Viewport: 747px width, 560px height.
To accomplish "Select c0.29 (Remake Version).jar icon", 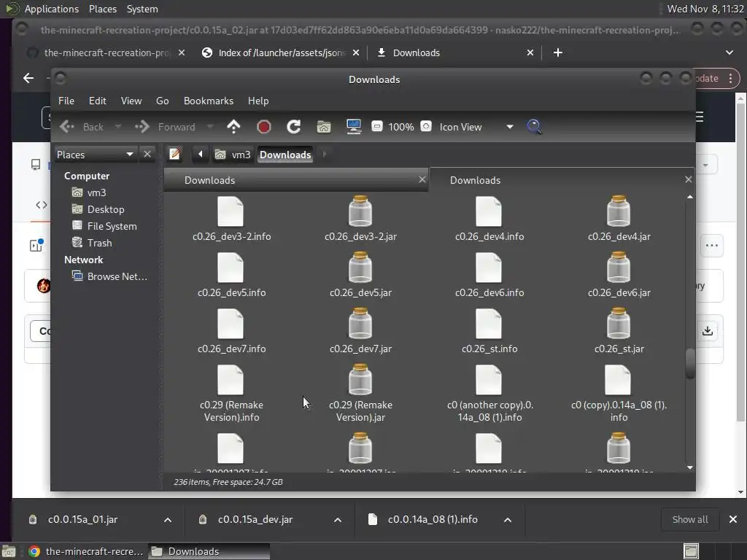I will [x=360, y=379].
